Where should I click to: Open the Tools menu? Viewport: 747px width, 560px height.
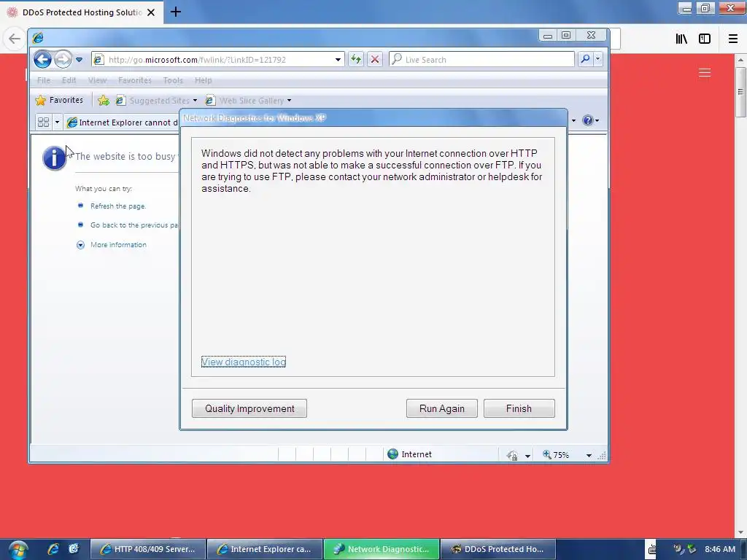click(173, 80)
